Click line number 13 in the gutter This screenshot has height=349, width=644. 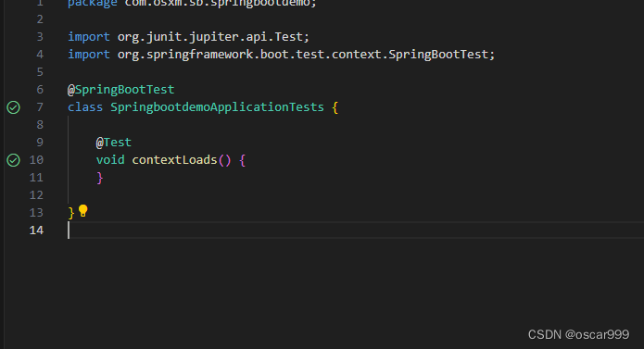[36, 212]
